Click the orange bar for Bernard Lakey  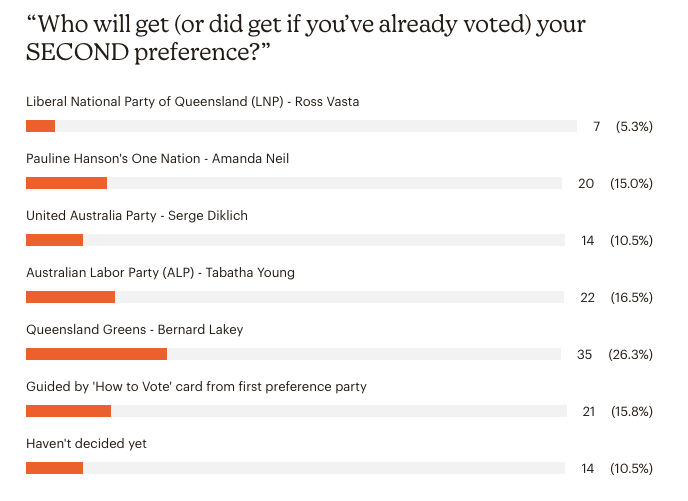click(x=97, y=354)
